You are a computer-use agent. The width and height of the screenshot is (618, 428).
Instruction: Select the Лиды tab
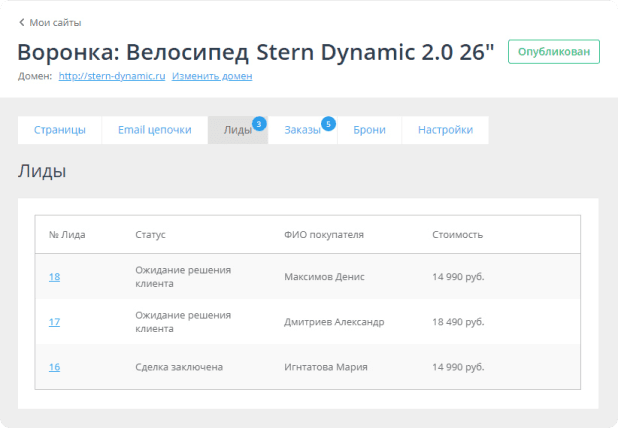[x=236, y=131]
